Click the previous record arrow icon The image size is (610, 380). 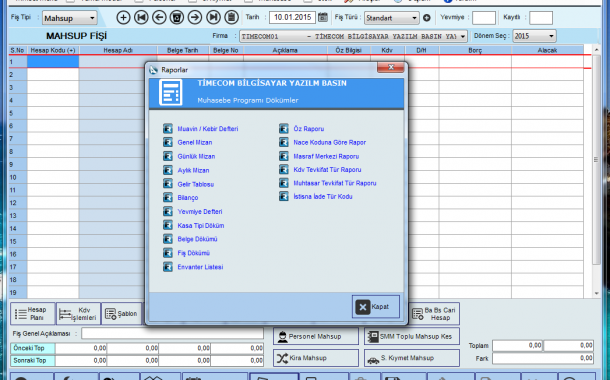point(159,18)
